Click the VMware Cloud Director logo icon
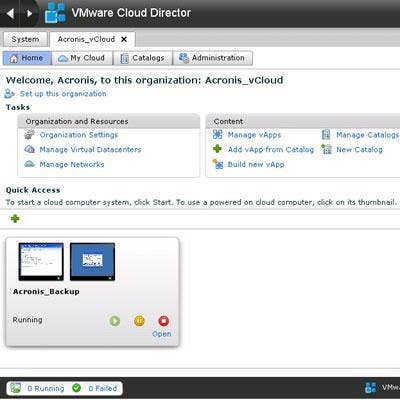This screenshot has height=400, width=400. (x=56, y=13)
